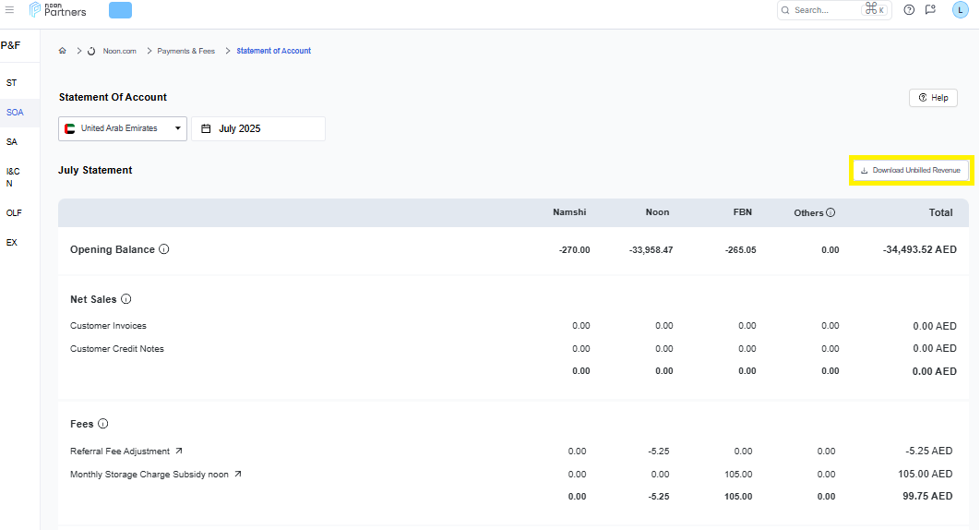The image size is (980, 530).
Task: Open the hamburger menu icon
Action: pyautogui.click(x=9, y=10)
